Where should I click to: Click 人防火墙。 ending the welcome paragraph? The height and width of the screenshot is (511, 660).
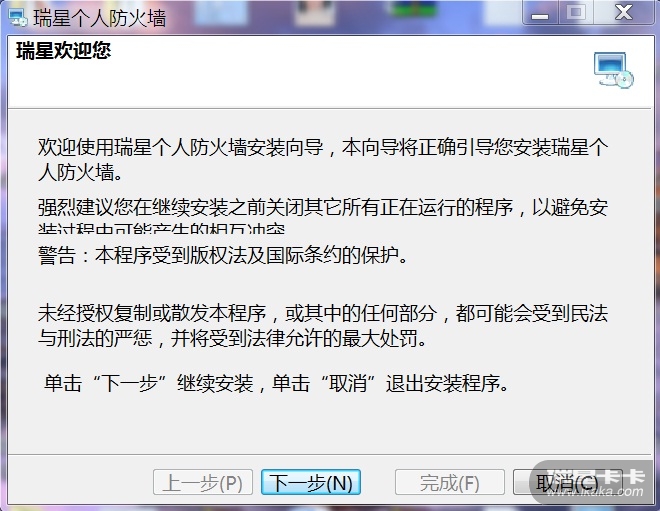coord(80,172)
